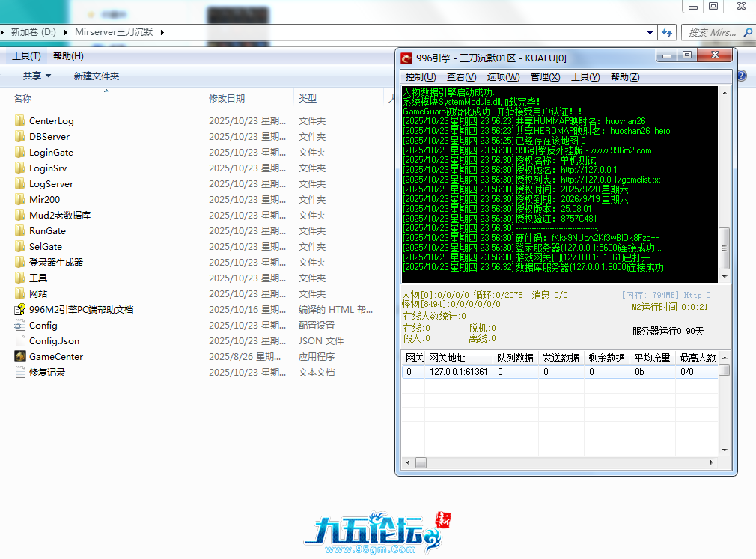
Task: Click the search box in Explorer
Action: tap(711, 32)
